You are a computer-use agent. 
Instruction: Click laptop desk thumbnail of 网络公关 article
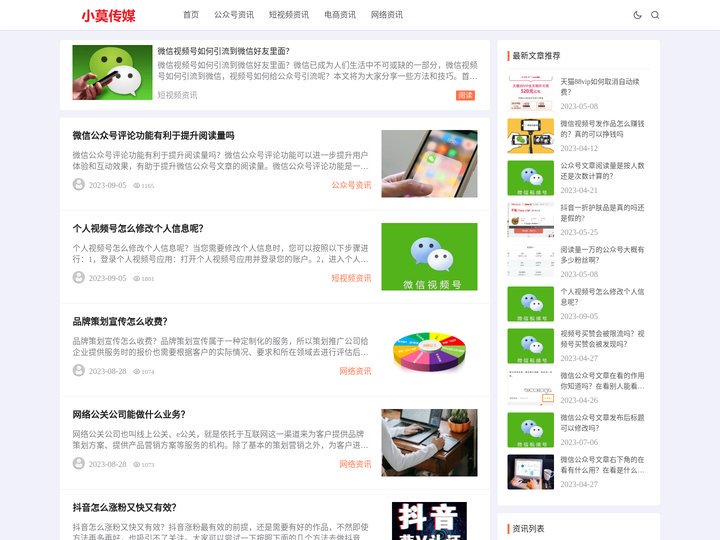point(429,443)
